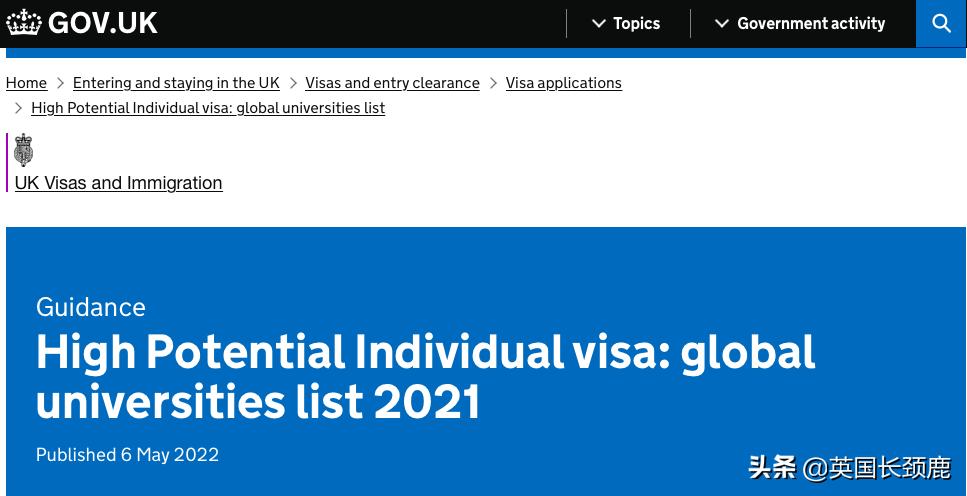Click the UK Visas and Immigration crest
Image resolution: width=967 pixels, height=496 pixels.
(x=24, y=150)
